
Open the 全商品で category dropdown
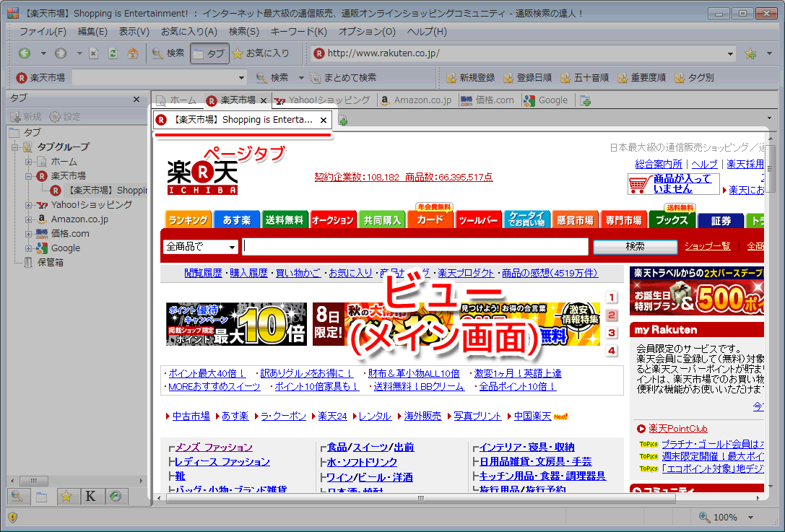coord(201,247)
